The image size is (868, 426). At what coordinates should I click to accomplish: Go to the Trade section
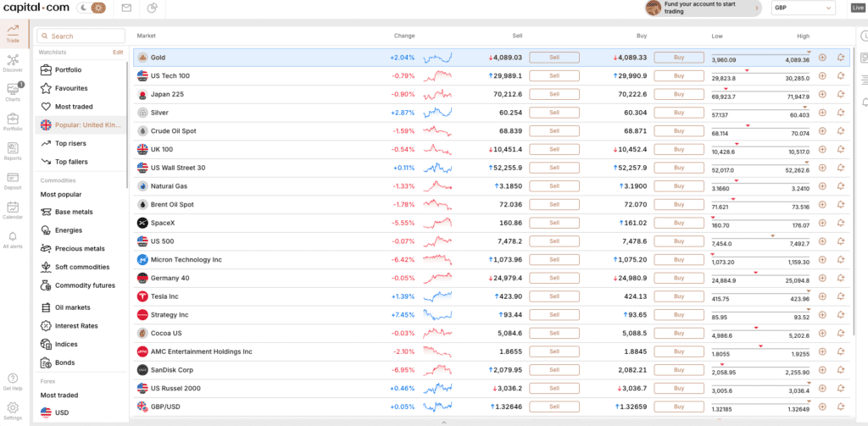pyautogui.click(x=13, y=34)
